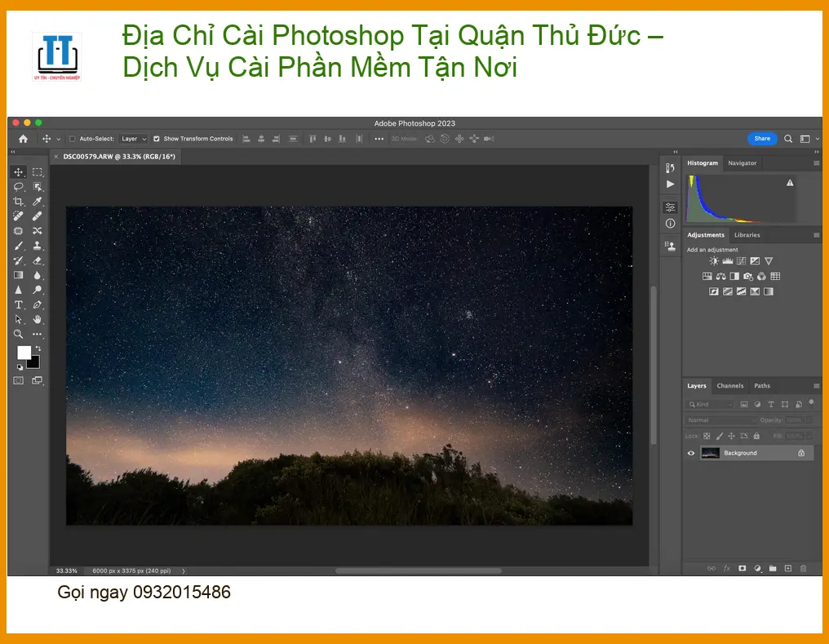Enable the Auto-Select checkbox
Image resolution: width=829 pixels, height=644 pixels.
73,139
